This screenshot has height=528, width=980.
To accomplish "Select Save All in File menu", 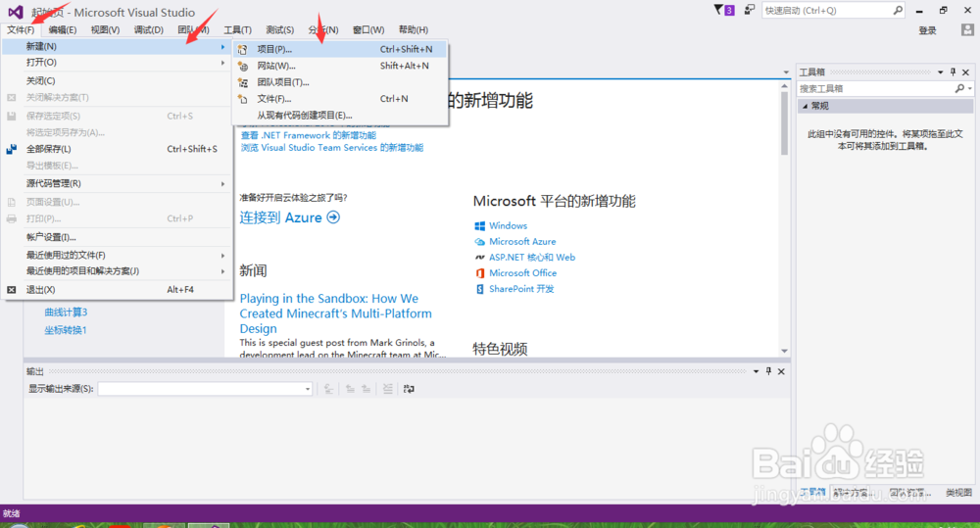I will (117, 149).
